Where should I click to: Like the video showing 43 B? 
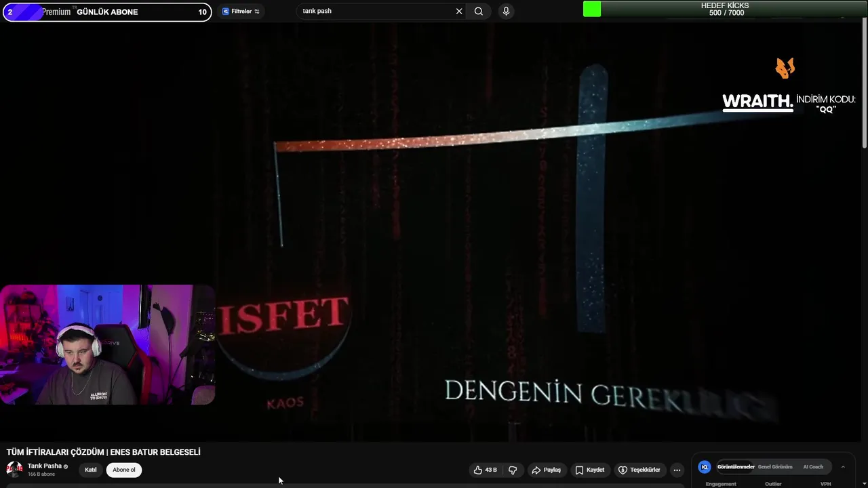click(486, 470)
